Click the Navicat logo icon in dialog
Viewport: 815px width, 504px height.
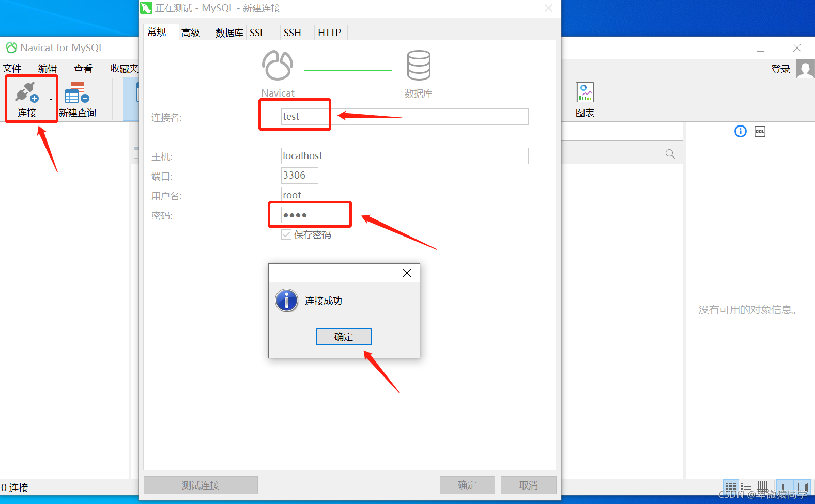point(278,66)
